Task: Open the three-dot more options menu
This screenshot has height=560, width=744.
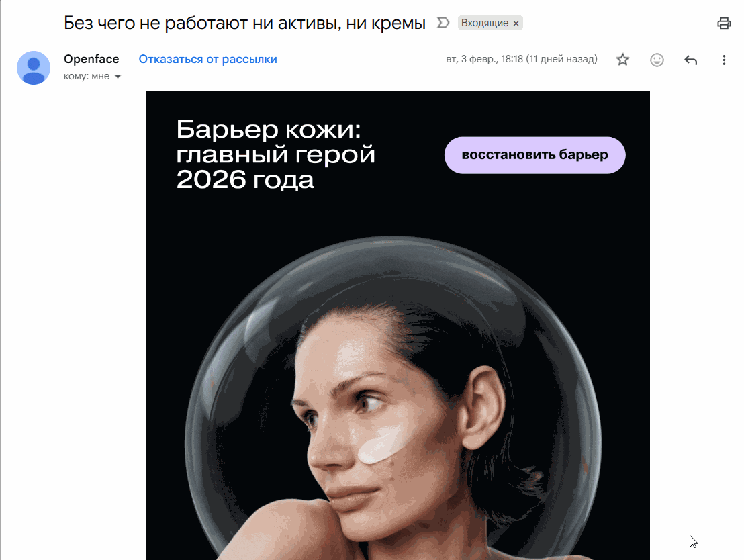Action: [x=724, y=60]
